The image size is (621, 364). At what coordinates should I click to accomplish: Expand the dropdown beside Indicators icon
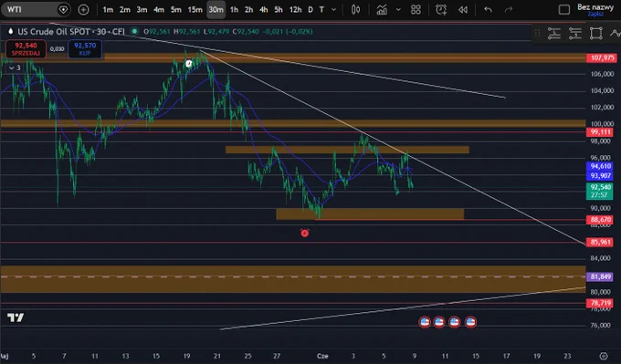(x=398, y=9)
